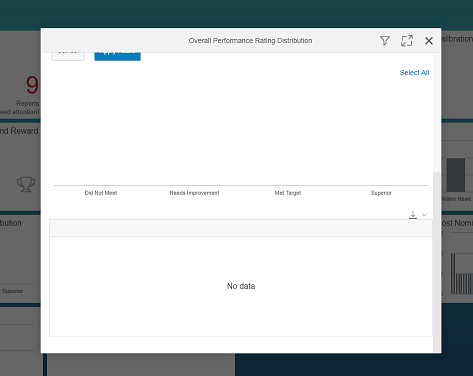Click the No data message in table
The image size is (473, 376).
(x=241, y=286)
